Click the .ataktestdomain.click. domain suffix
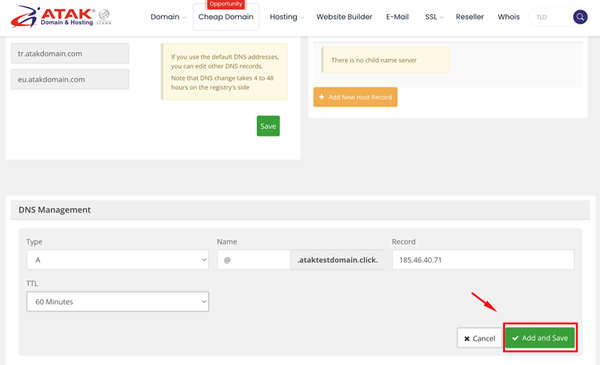Screen dimensions: 600x365 click(x=337, y=260)
